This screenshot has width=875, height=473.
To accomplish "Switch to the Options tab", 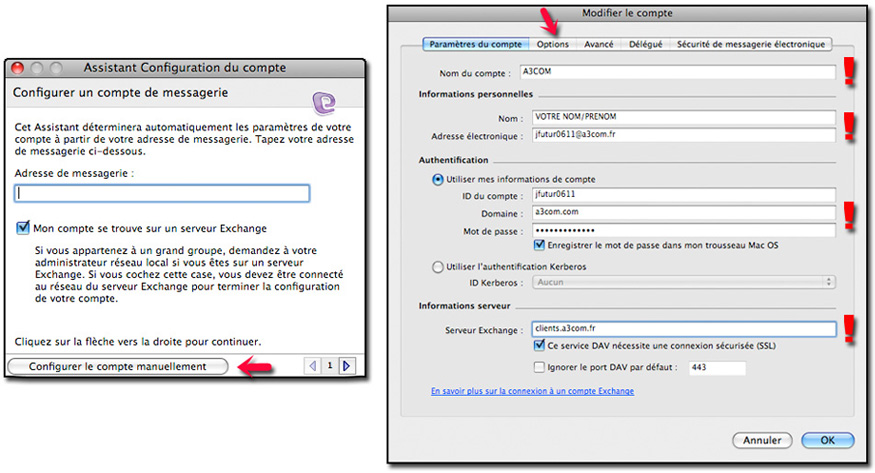I will point(552,44).
